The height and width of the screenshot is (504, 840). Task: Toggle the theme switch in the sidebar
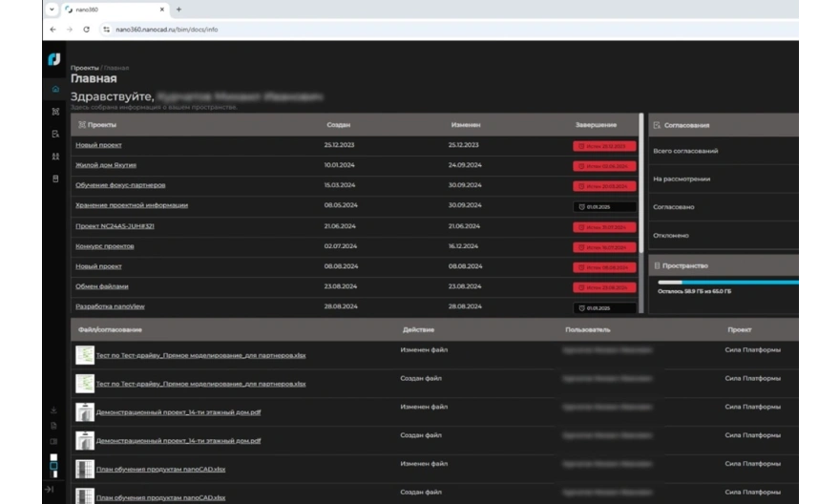pyautogui.click(x=53, y=465)
